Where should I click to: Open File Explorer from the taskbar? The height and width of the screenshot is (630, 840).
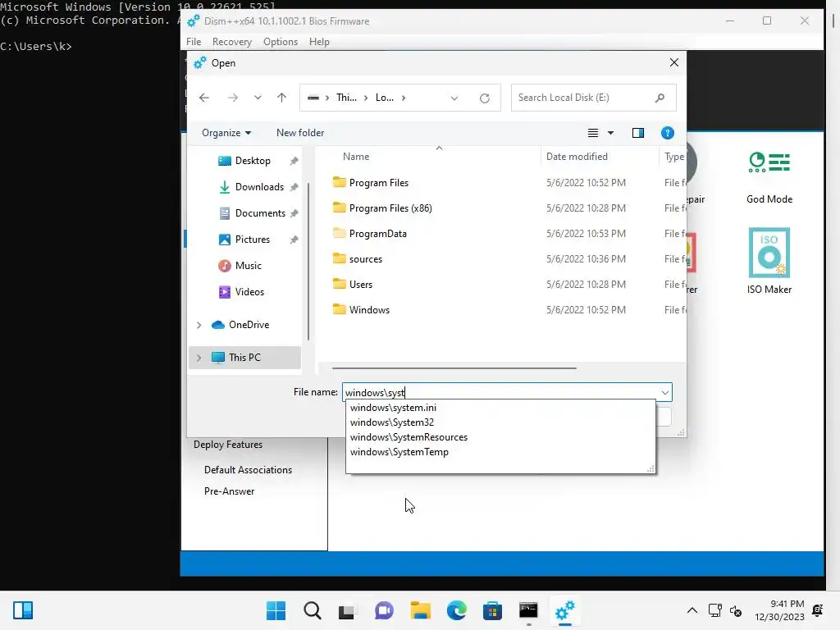pyautogui.click(x=421, y=610)
